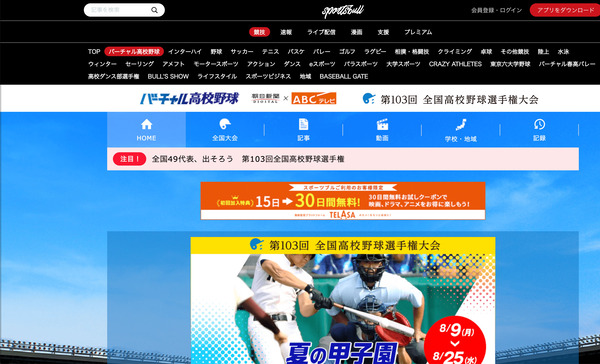Click the magnifier search icon
This screenshot has height=364, width=600.
pyautogui.click(x=154, y=10)
